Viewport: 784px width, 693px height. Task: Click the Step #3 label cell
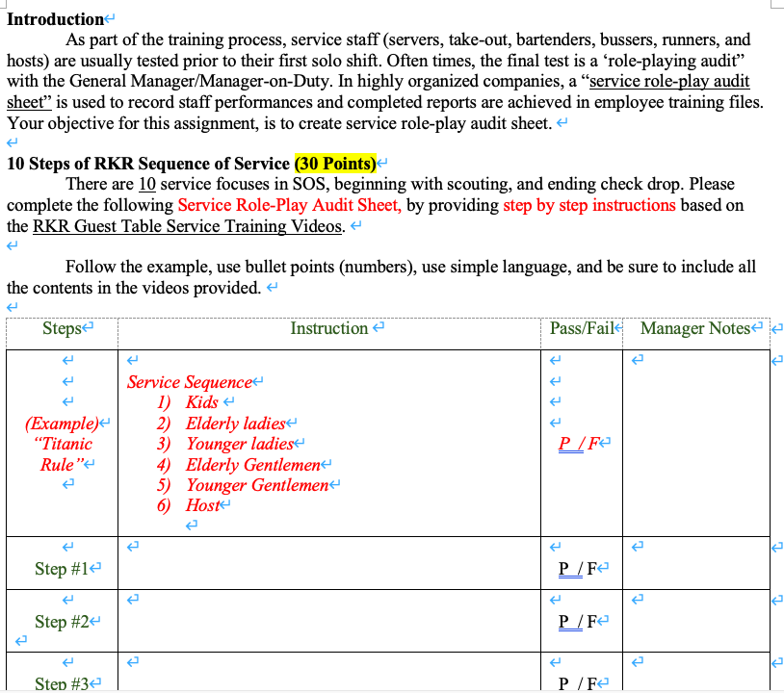65,683
